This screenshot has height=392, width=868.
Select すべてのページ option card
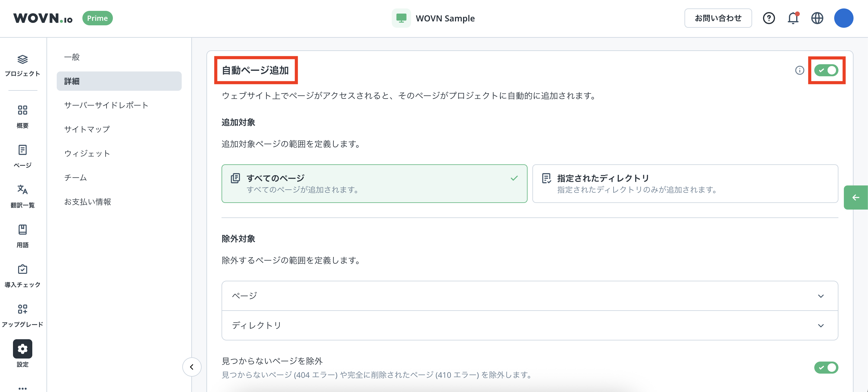point(374,184)
